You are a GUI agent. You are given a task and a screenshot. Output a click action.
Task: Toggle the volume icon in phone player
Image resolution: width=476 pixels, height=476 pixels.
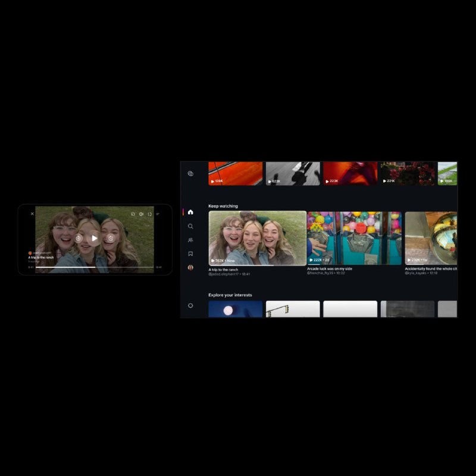pos(141,214)
